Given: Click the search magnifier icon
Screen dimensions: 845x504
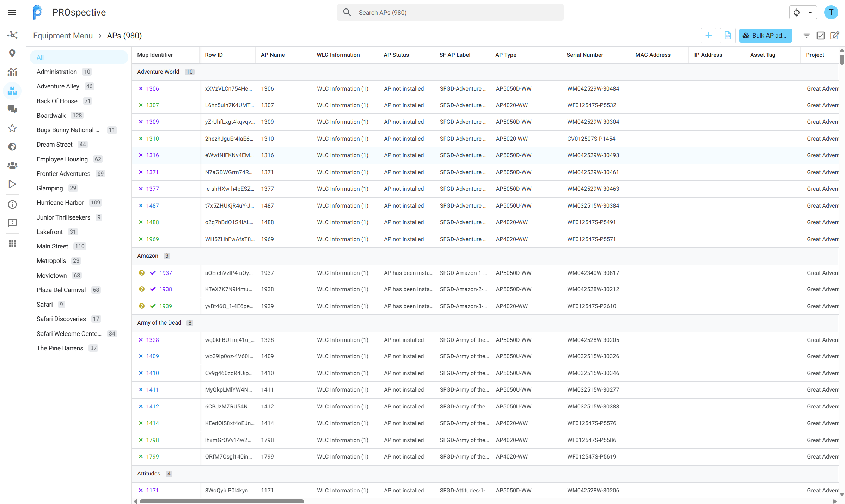Looking at the screenshot, I should [x=347, y=12].
